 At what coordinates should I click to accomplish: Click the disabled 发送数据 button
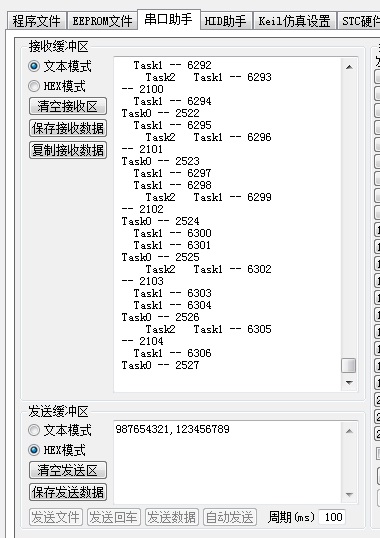172,517
